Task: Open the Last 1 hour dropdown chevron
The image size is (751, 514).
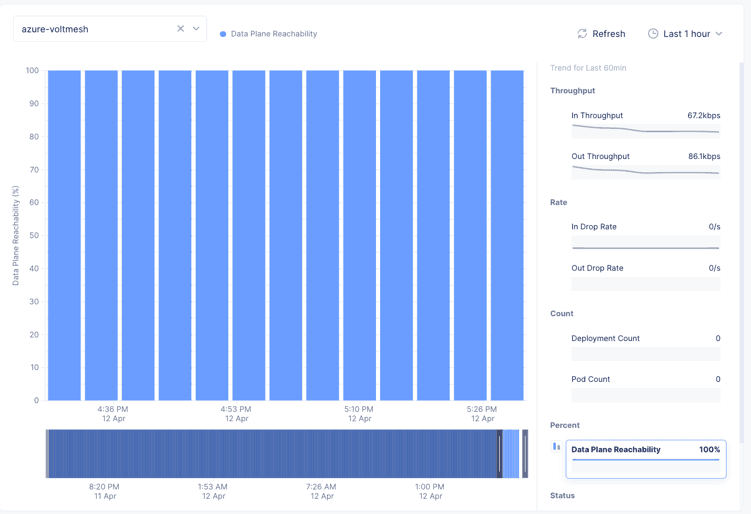Action: (x=719, y=34)
